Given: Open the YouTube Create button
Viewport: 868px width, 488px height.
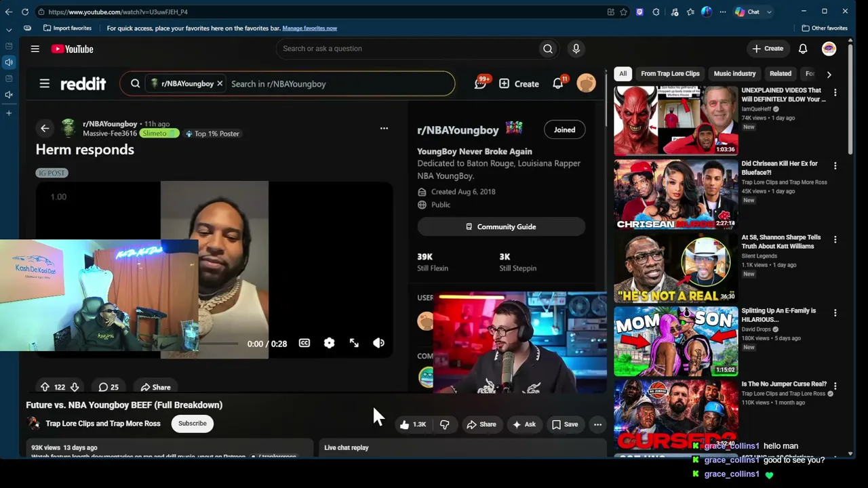Looking at the screenshot, I should (768, 49).
